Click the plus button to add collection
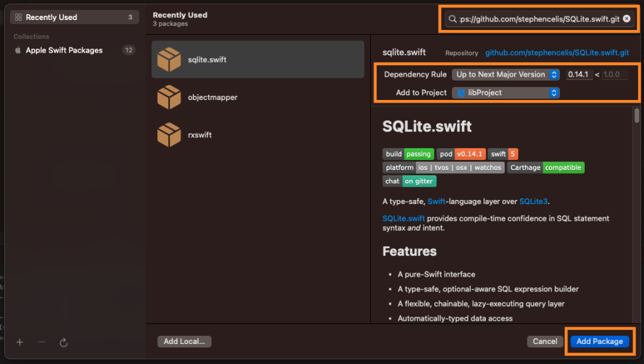 20,342
